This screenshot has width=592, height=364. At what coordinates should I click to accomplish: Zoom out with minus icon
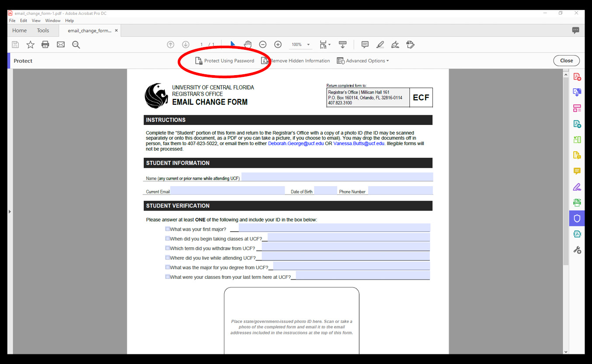[x=263, y=45]
